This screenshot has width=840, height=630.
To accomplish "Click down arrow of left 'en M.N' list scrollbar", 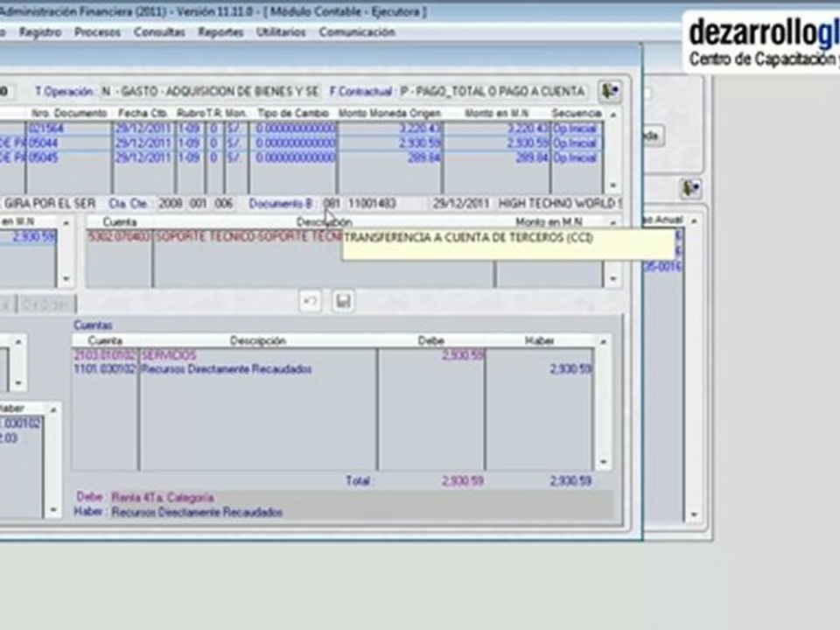I will tap(66, 278).
